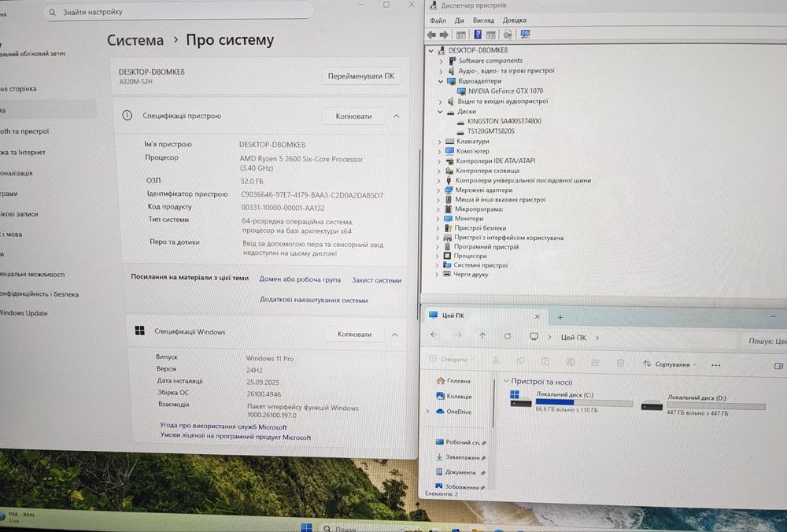
Task: Click the Explorer Refresh icon
Action: click(508, 336)
